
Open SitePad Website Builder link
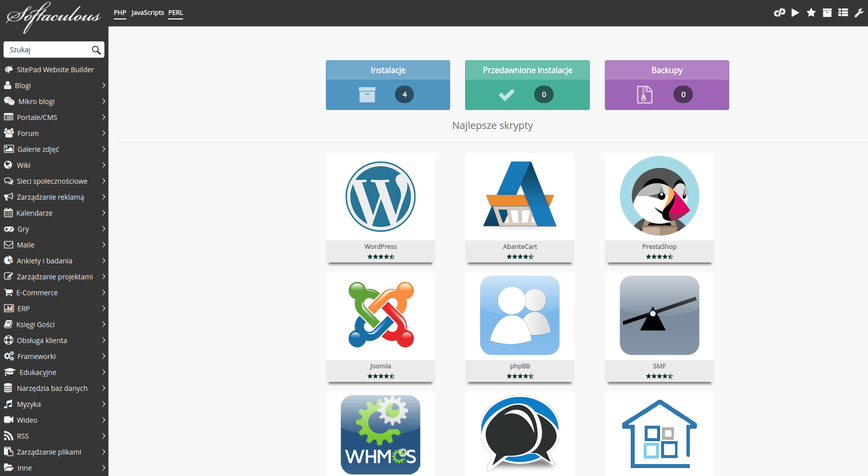[x=55, y=70]
